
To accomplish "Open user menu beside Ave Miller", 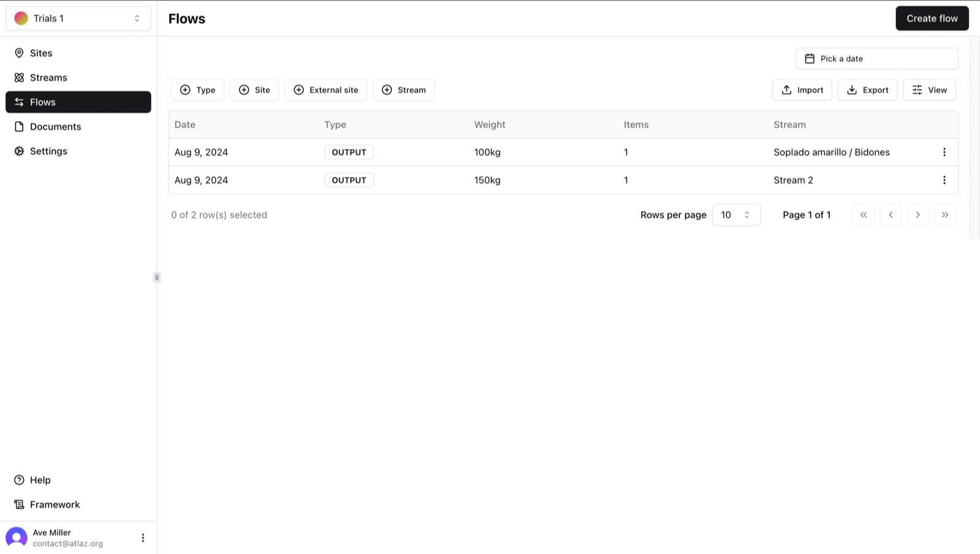I will click(143, 537).
